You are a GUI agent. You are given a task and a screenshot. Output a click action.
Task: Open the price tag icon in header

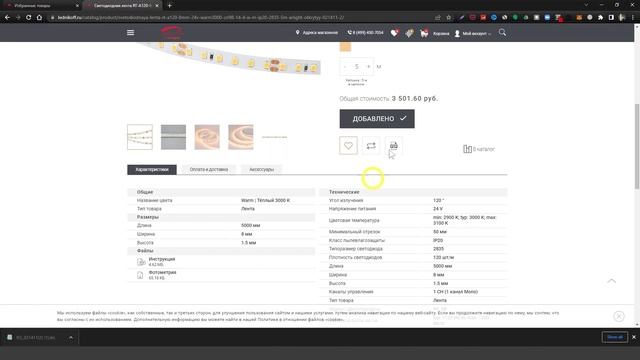tap(409, 33)
